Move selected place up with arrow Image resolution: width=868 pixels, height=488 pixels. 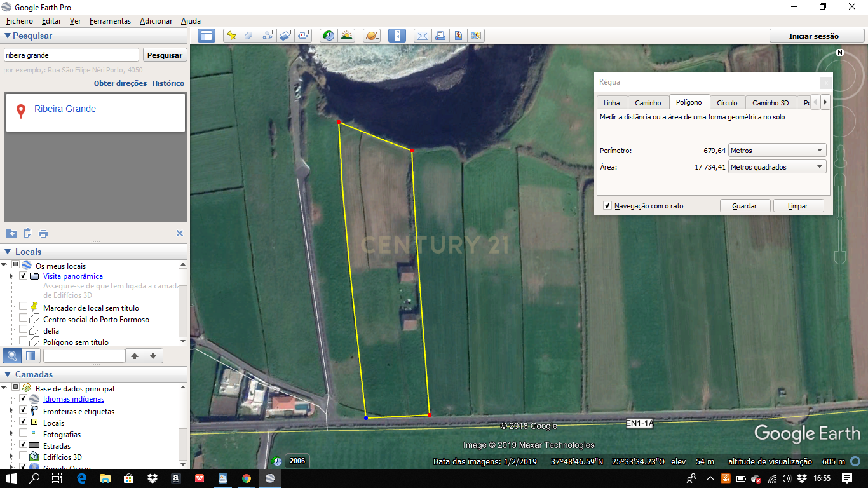(x=135, y=356)
